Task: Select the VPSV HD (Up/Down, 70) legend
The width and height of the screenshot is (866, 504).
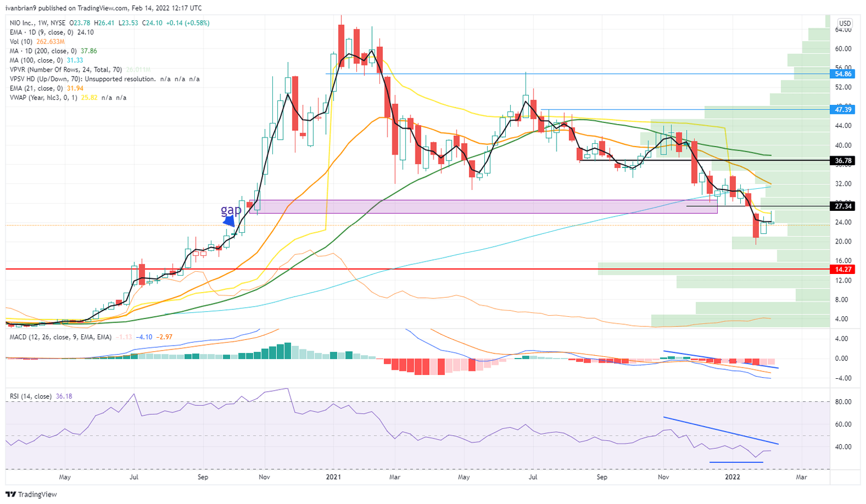Action: pos(82,79)
